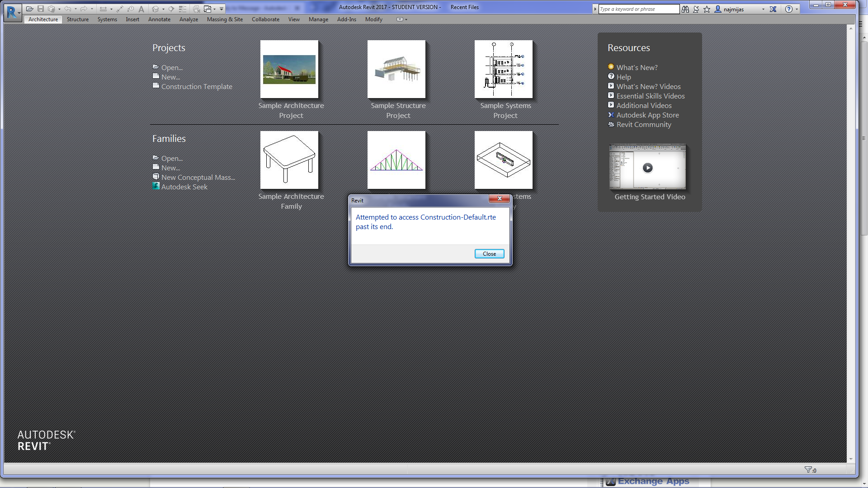868x488 pixels.
Task: Open the Sample Structure Project thumbnail
Action: pos(396,69)
